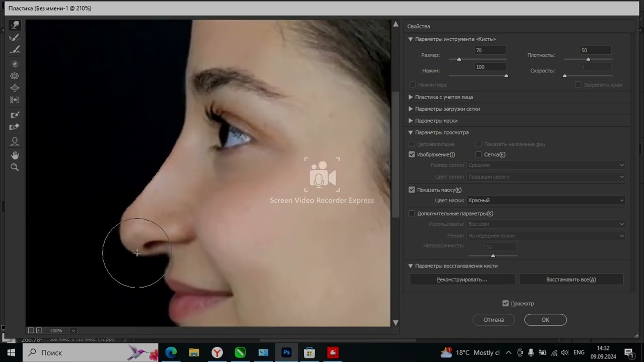
Task: Select the Forward Warp tool
Action: pyautogui.click(x=15, y=25)
